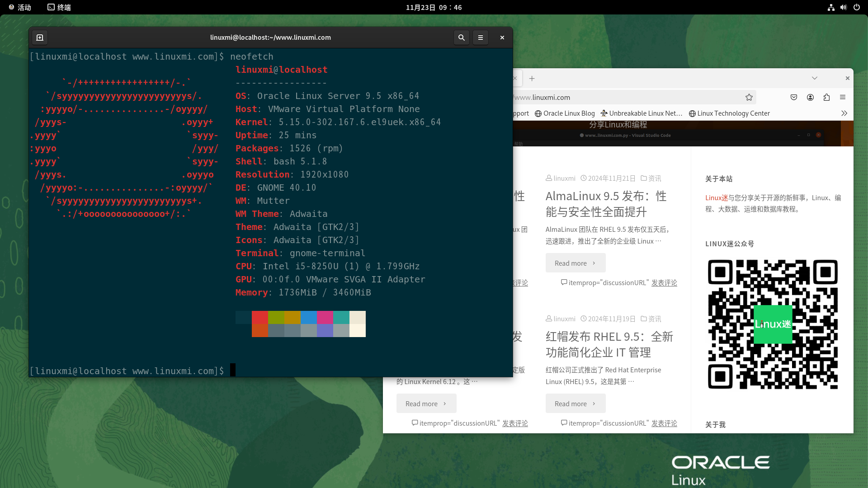The height and width of the screenshot is (488, 868).
Task: Open the power menu icon
Action: (856, 7)
